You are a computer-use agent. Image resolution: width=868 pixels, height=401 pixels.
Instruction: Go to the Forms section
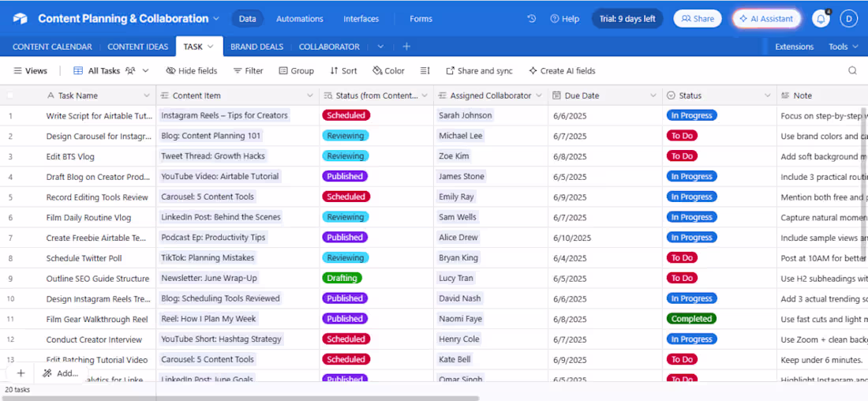click(421, 19)
